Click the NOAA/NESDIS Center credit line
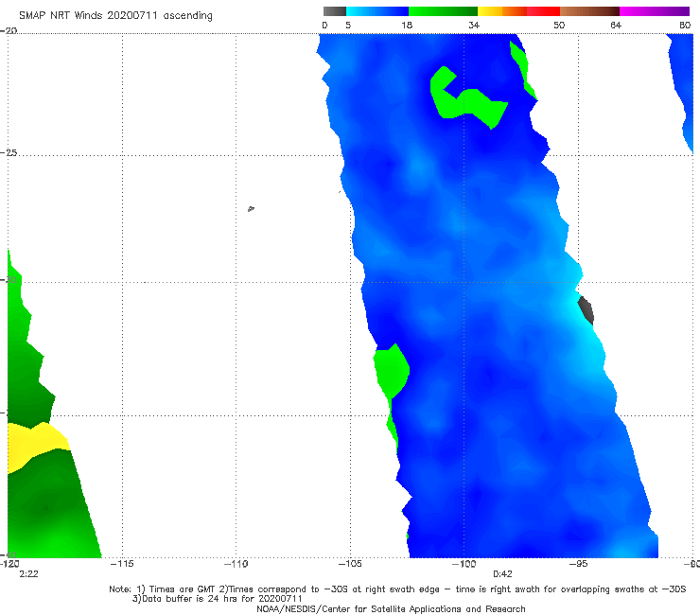700x615 pixels. [x=391, y=608]
